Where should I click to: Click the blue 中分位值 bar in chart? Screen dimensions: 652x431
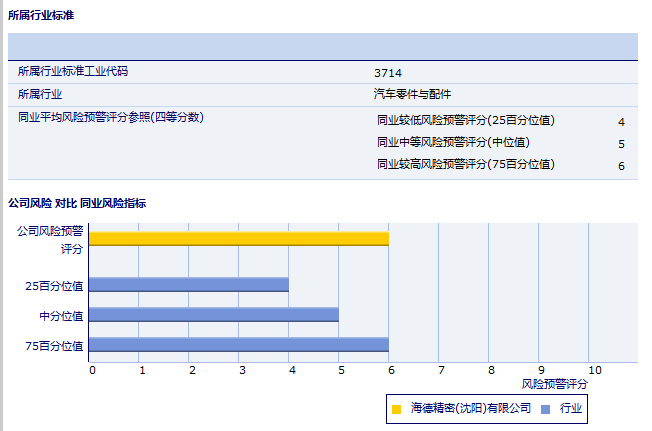pyautogui.click(x=213, y=315)
